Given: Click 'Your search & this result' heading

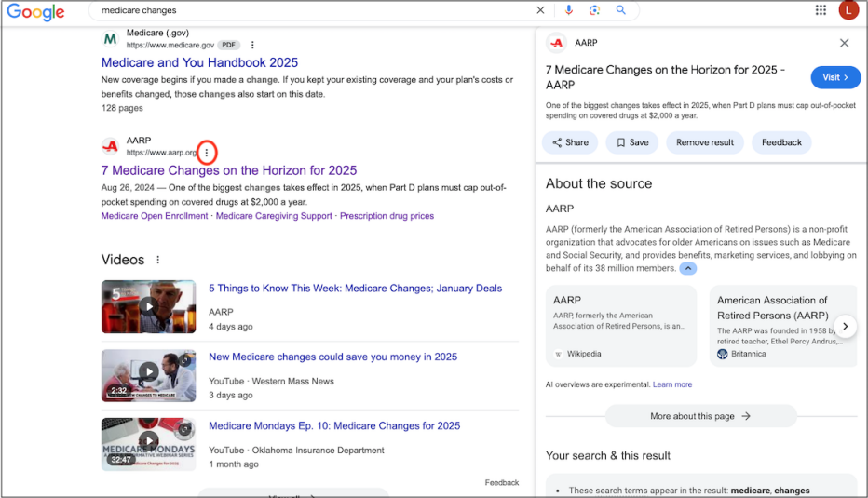Looking at the screenshot, I should tap(608, 455).
